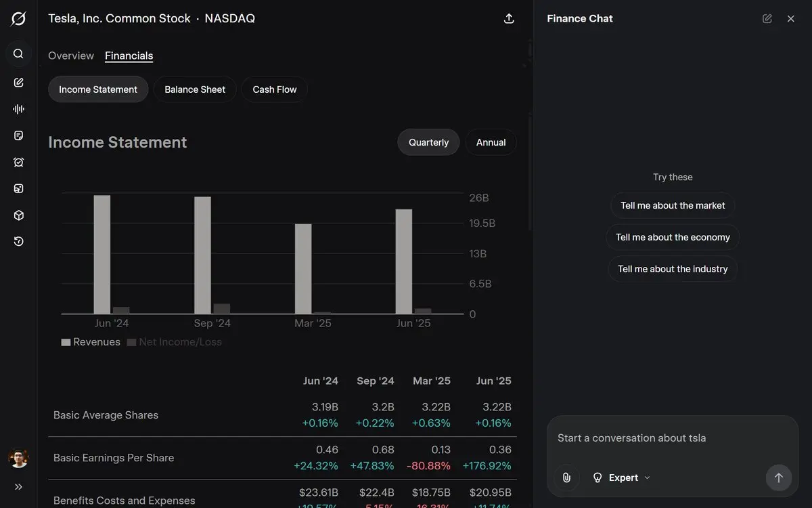
Task: Choose 'Tell me about the industry' suggestion
Action: pyautogui.click(x=673, y=269)
